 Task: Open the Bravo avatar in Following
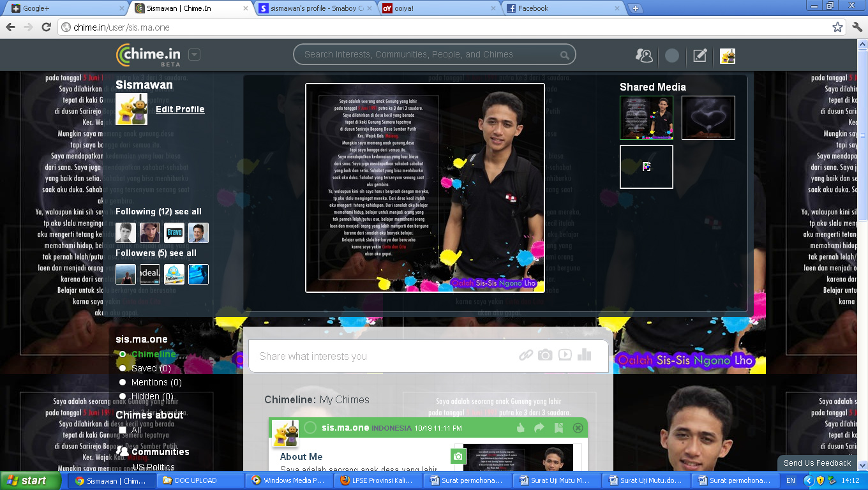pyautogui.click(x=174, y=233)
